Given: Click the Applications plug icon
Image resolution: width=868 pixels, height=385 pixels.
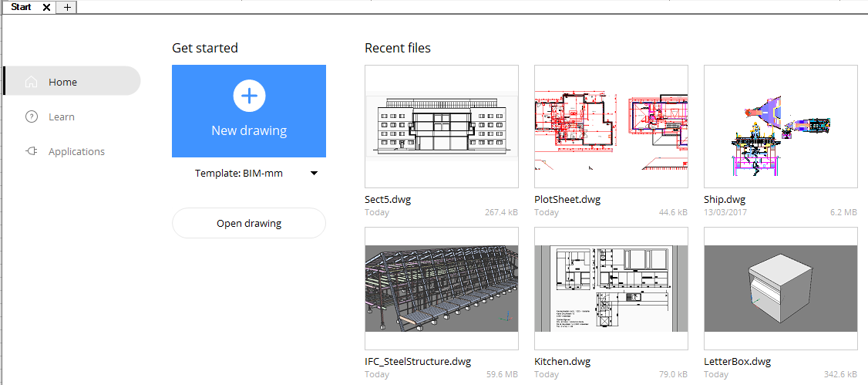Looking at the screenshot, I should click(32, 151).
